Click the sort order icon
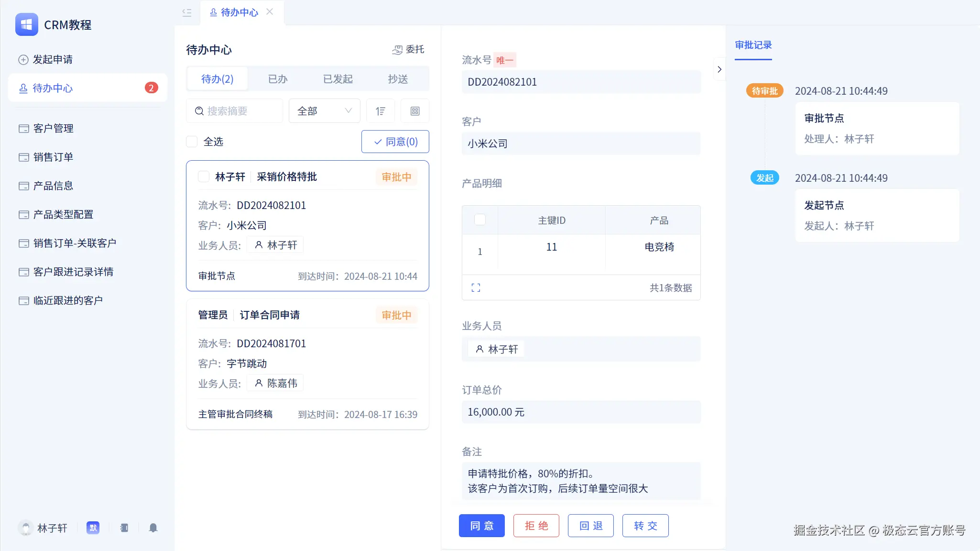This screenshot has width=980, height=551. [381, 111]
